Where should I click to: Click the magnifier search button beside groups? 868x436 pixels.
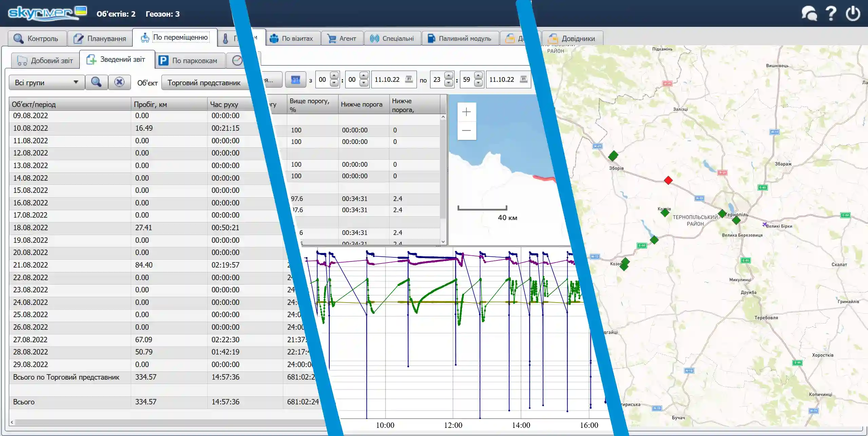(96, 82)
